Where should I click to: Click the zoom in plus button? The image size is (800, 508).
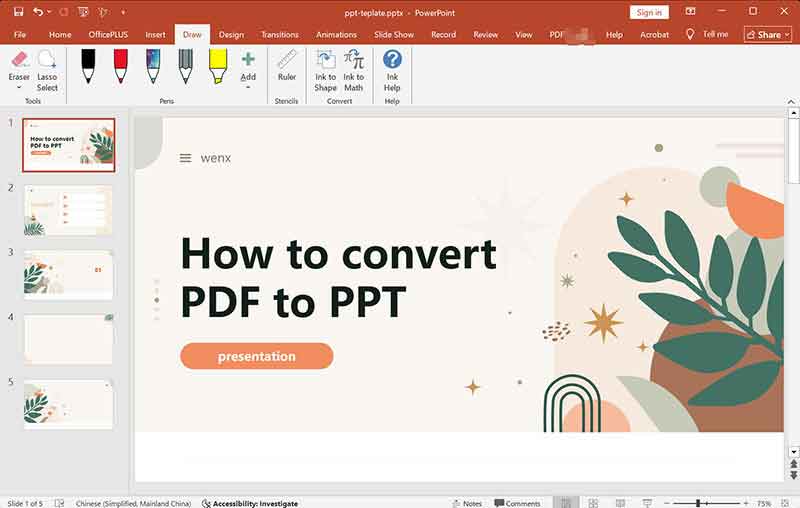[x=745, y=503]
